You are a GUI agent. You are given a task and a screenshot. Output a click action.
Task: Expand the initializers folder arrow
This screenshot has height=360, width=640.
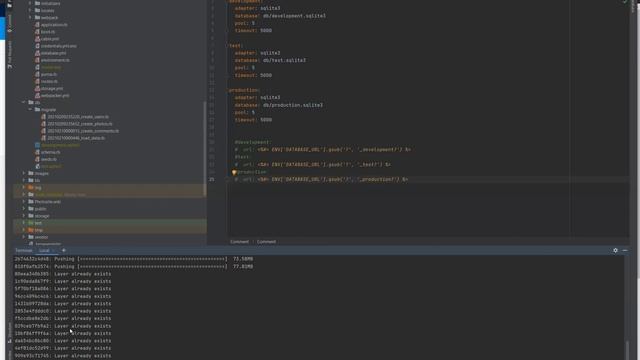pyautogui.click(x=30, y=3)
